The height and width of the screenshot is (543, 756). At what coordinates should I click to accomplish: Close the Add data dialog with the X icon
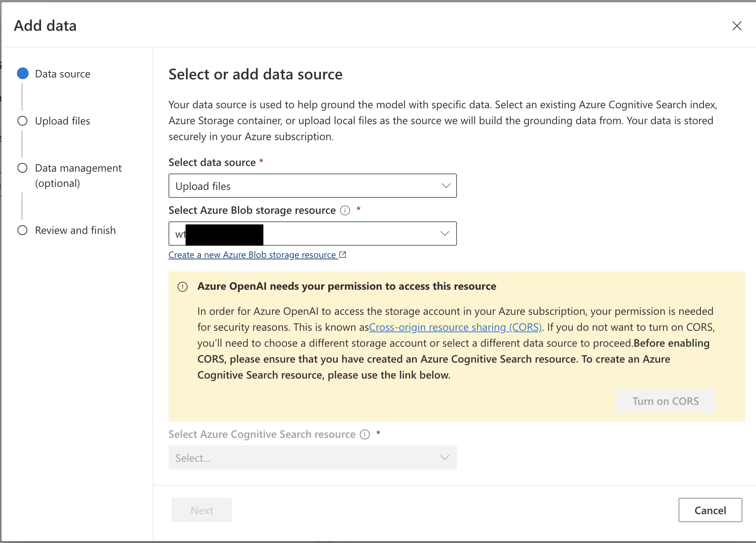click(x=737, y=26)
